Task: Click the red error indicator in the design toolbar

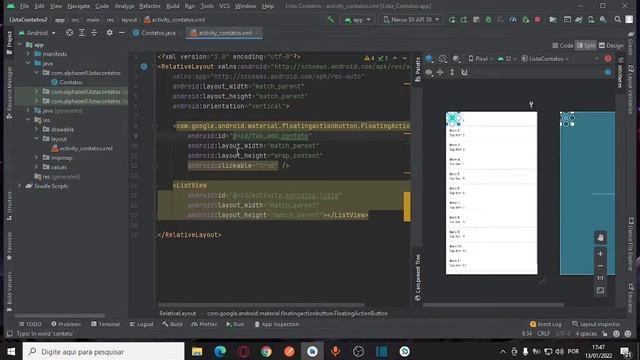Action: click(608, 59)
